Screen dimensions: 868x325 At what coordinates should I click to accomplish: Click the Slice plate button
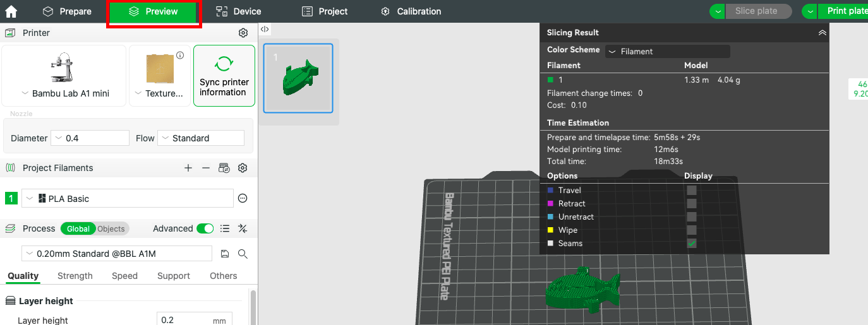coord(758,11)
